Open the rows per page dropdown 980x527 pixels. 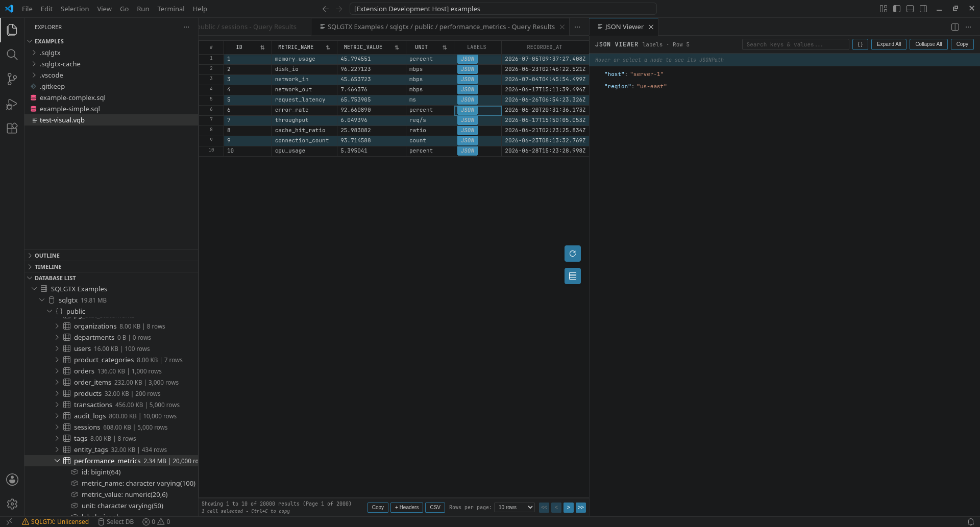[514, 508]
